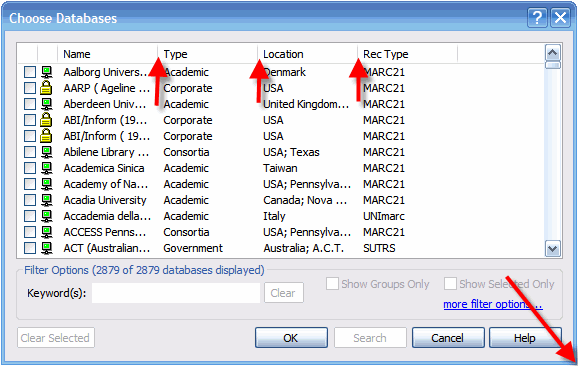
Task: Click the OK button
Action: pyautogui.click(x=291, y=338)
